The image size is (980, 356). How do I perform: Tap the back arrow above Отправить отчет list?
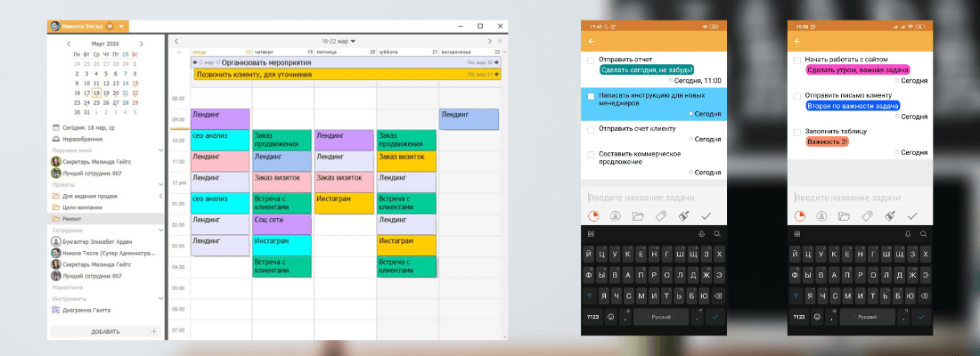point(592,41)
